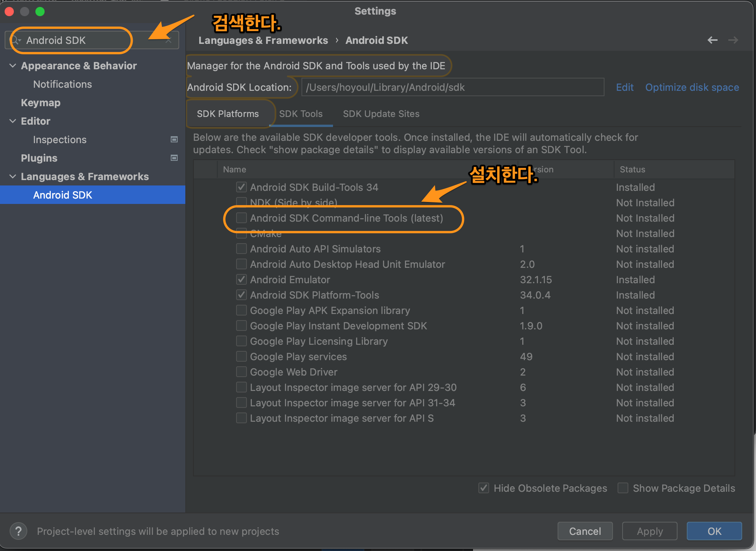The height and width of the screenshot is (551, 756).
Task: Click the Edit link for SDK location
Action: [624, 87]
